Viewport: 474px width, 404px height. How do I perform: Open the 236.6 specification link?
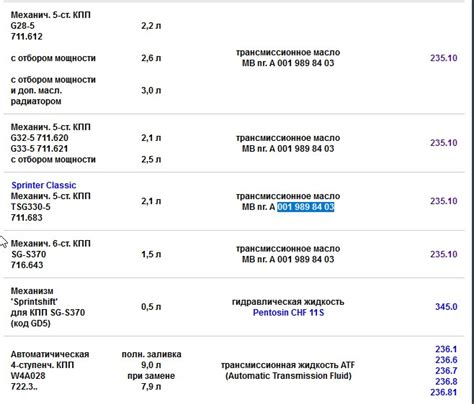446,360
